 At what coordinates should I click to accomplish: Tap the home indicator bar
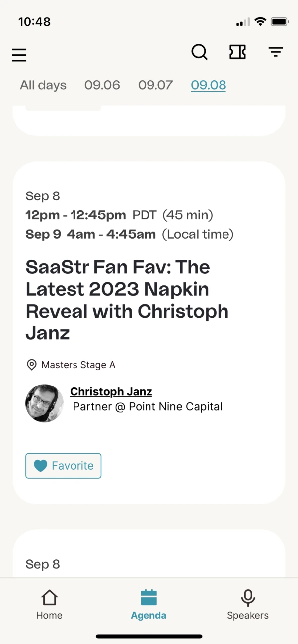[149, 636]
